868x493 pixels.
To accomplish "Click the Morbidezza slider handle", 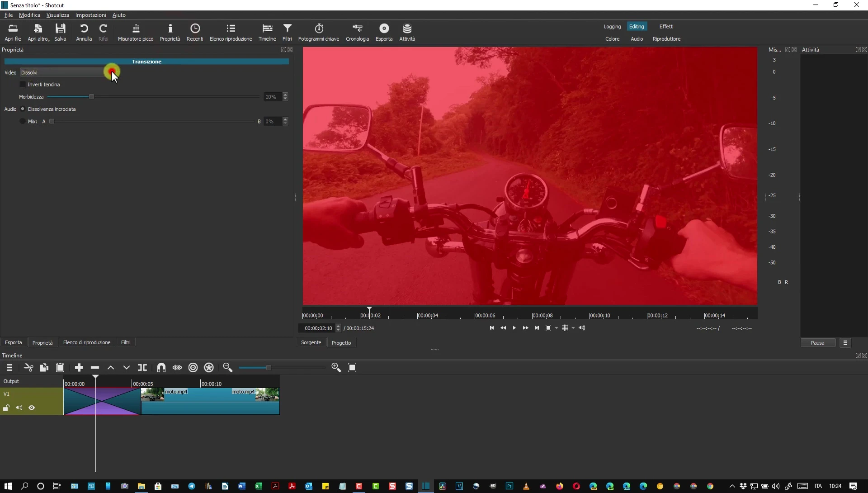I will 91,97.
